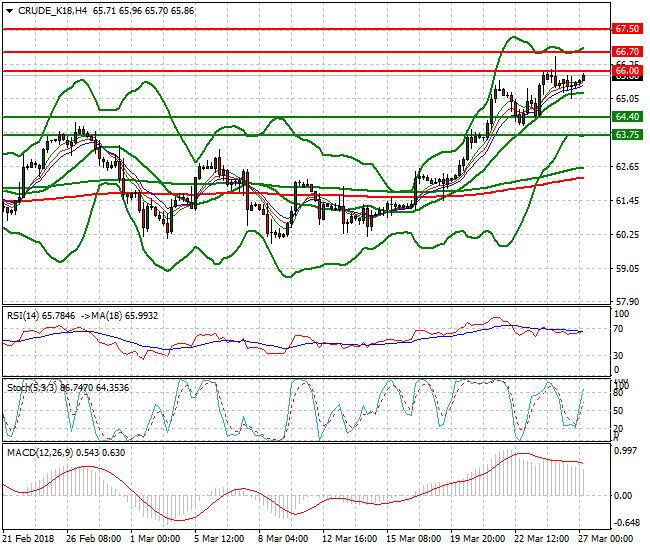Click the 60.25 price axis value
Viewport: 650px width, 550px height.
pyautogui.click(x=627, y=235)
